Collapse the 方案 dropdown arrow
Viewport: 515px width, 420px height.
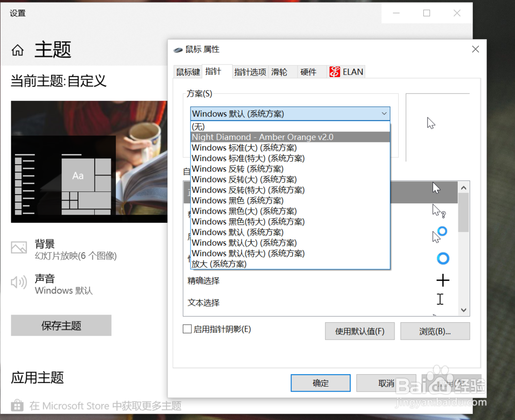[384, 114]
